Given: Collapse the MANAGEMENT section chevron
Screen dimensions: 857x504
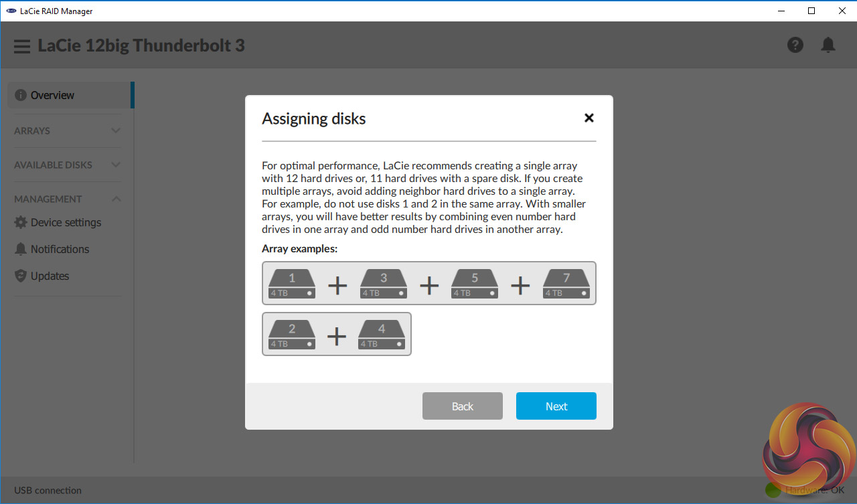Looking at the screenshot, I should [x=116, y=199].
